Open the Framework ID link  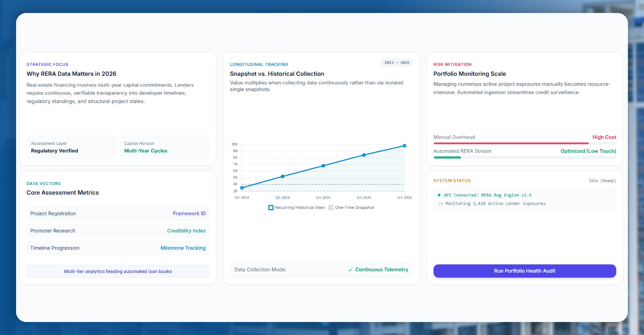pos(189,213)
